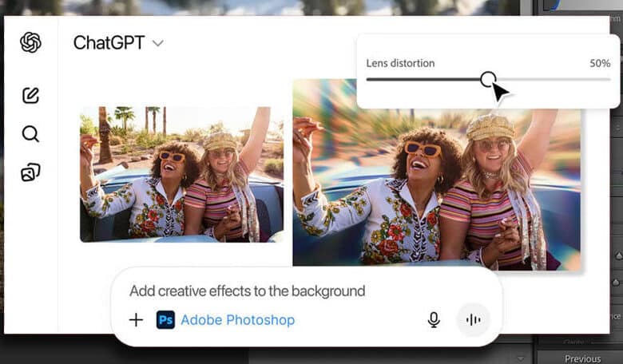The height and width of the screenshot is (364, 623).
Task: Click the Lens distortion slider handle
Action: point(488,79)
